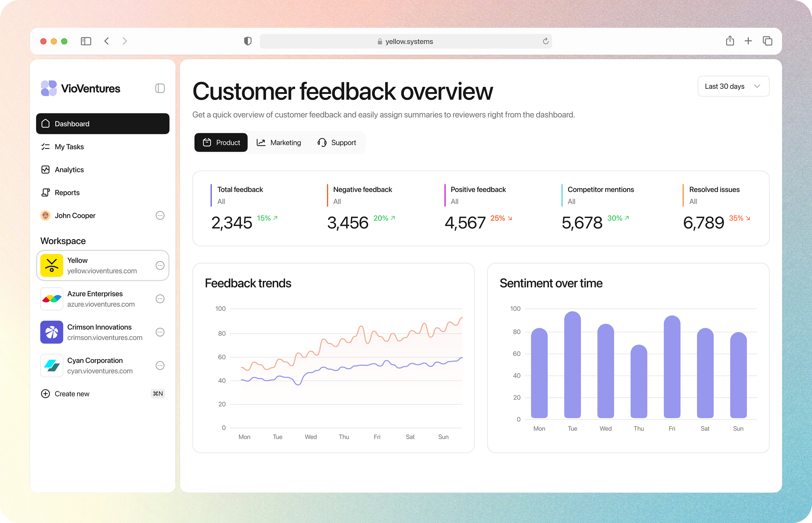Show tab overview icon in browser
Image resolution: width=812 pixels, height=523 pixels.
[768, 41]
